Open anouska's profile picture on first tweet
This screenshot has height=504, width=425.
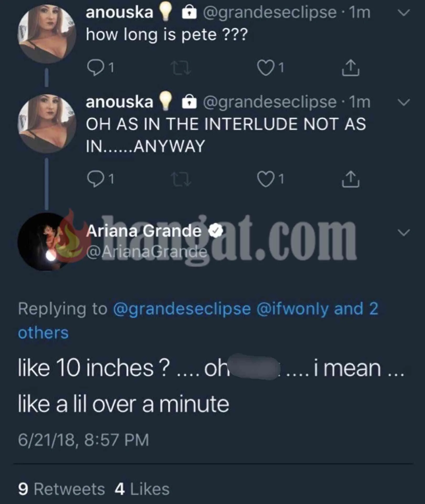click(47, 34)
